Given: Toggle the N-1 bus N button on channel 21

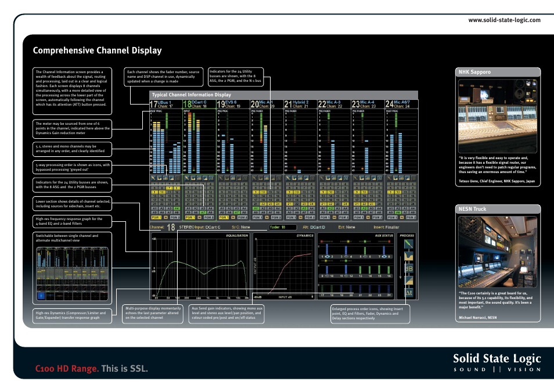Looking at the screenshot, I should pos(301,217).
